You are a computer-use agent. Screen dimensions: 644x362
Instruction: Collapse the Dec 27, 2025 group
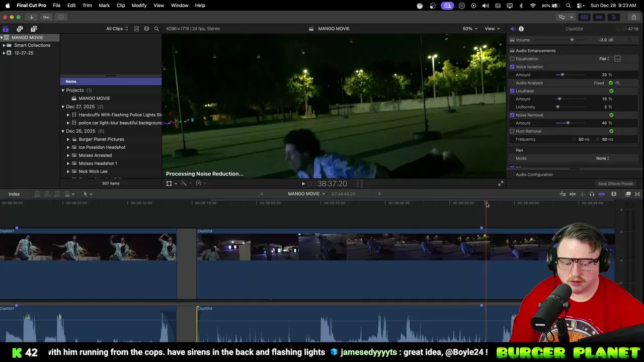63,107
